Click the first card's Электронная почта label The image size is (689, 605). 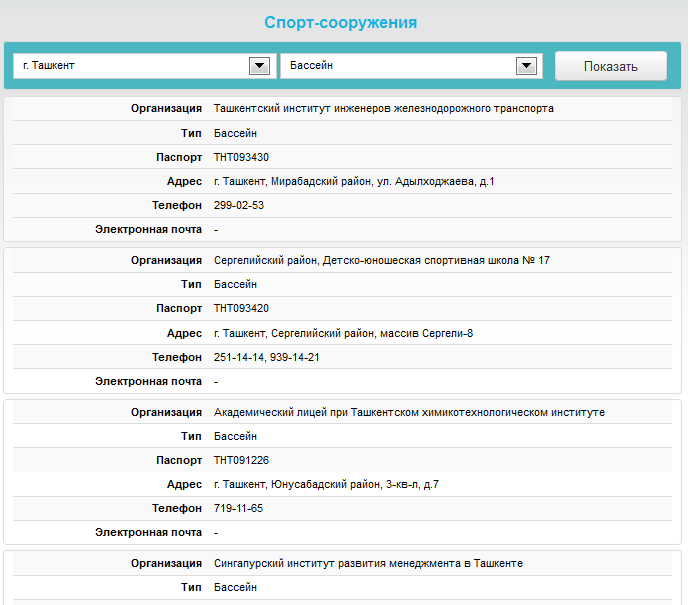[x=148, y=230]
